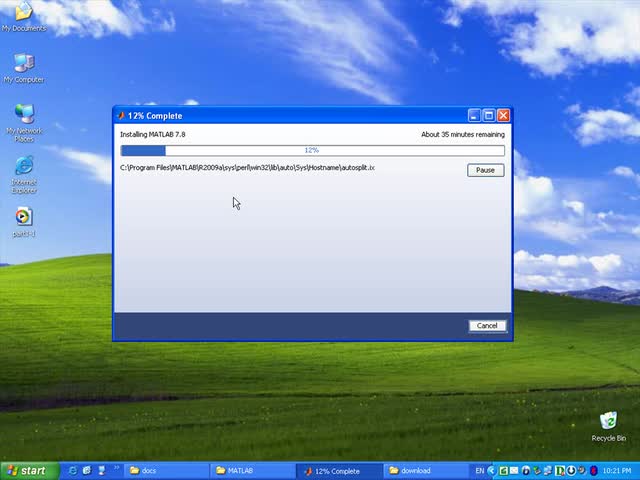Image resolution: width=640 pixels, height=480 pixels.
Task: Select the My Documents desktop icon
Action: [x=24, y=16]
